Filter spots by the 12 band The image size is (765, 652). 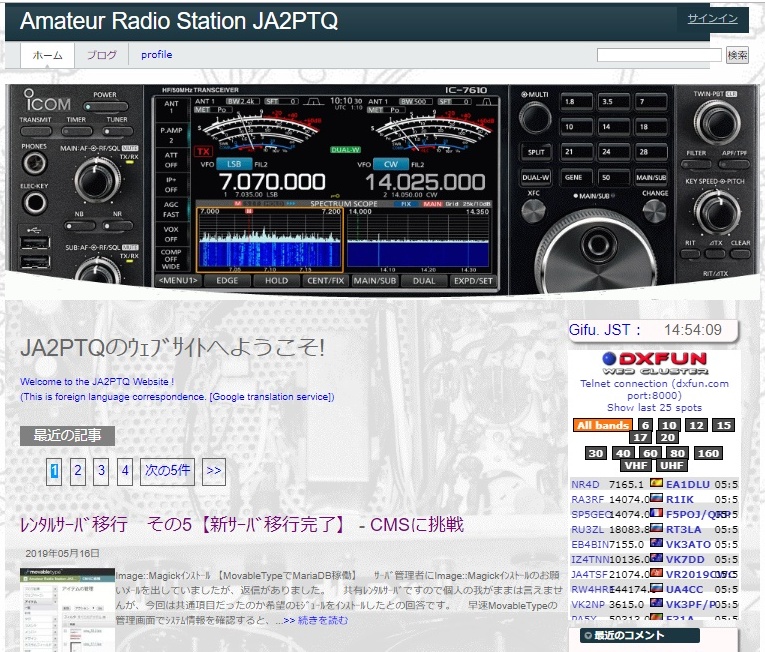696,425
